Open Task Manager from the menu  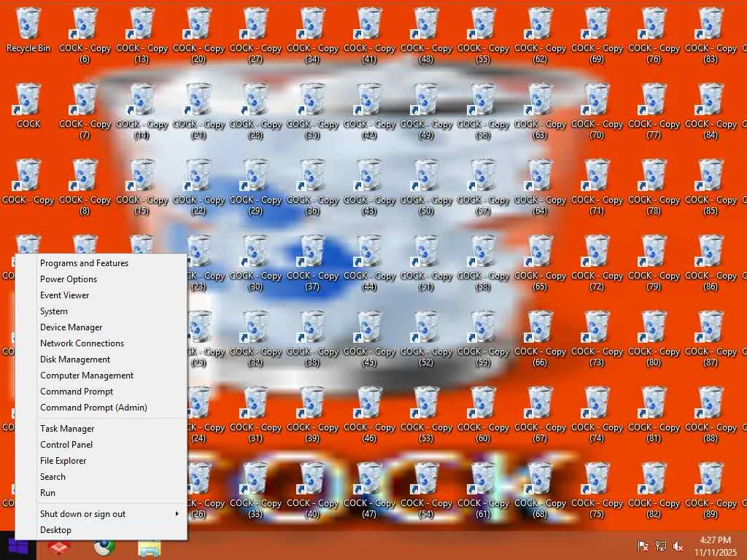pyautogui.click(x=101, y=429)
